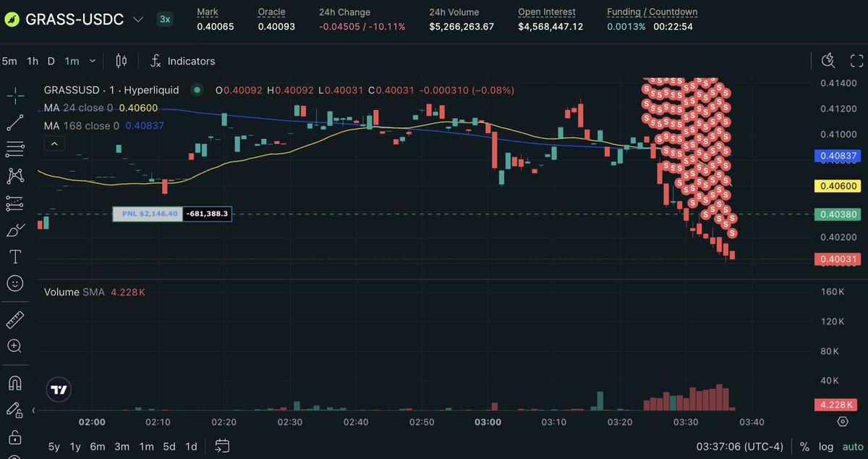Open the Fibonacci retracement tool group
The width and height of the screenshot is (868, 459).
pos(15,149)
